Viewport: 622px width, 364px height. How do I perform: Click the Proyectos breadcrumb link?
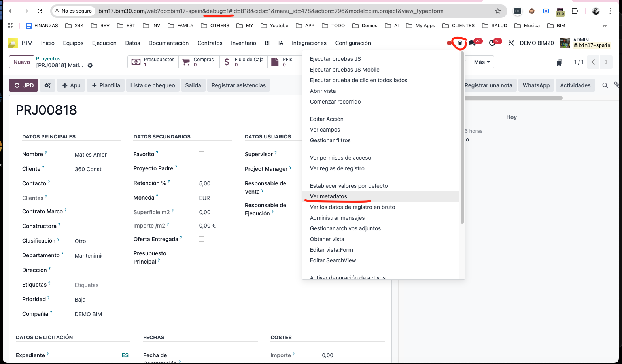click(x=48, y=58)
